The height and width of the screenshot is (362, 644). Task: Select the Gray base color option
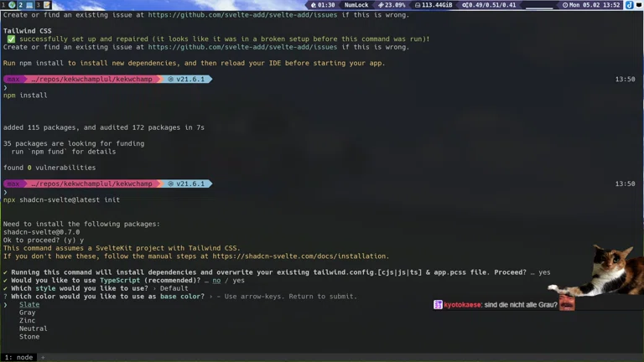click(28, 313)
